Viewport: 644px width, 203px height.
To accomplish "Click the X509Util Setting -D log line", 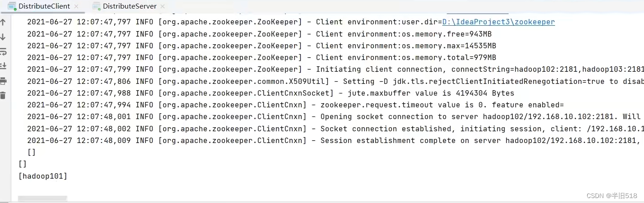I will click(x=316, y=81).
